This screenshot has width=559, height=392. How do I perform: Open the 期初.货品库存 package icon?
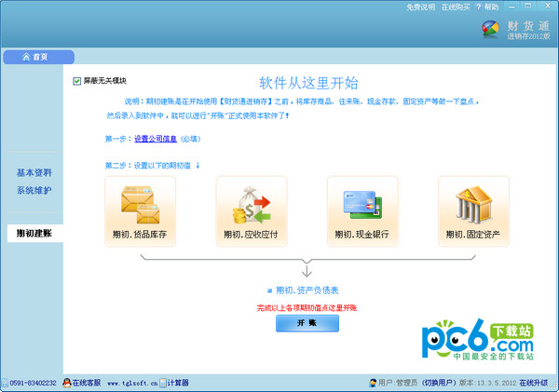[140, 204]
